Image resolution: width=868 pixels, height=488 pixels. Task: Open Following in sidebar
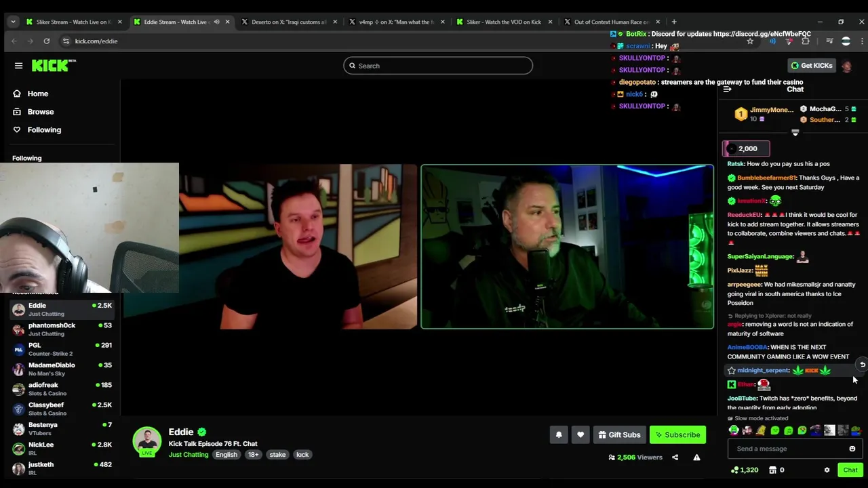click(x=43, y=130)
